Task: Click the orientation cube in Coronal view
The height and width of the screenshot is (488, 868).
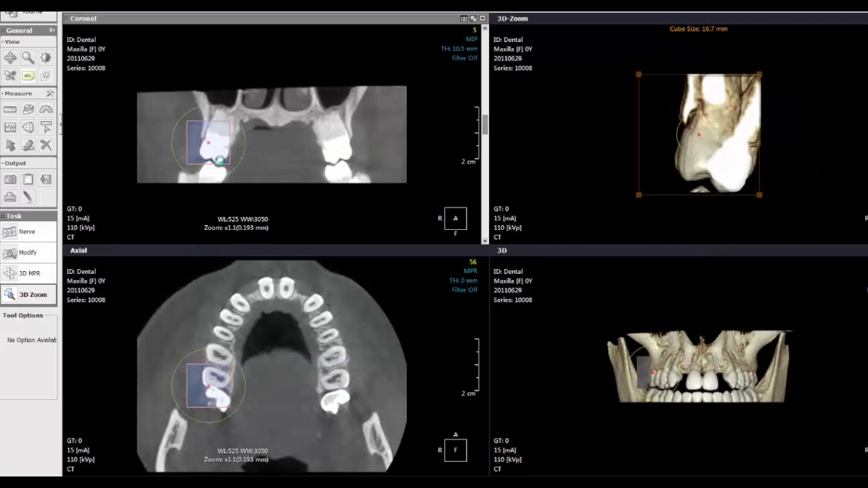Action: click(455, 218)
